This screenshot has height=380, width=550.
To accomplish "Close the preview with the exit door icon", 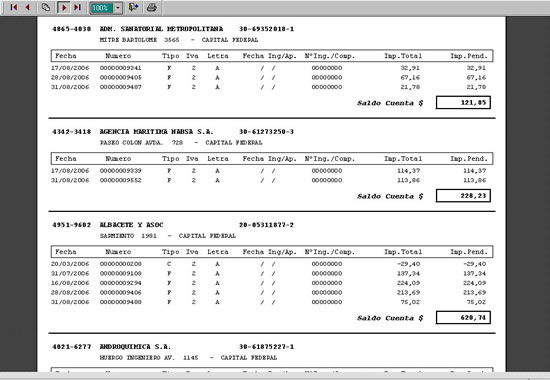I will point(133,7).
